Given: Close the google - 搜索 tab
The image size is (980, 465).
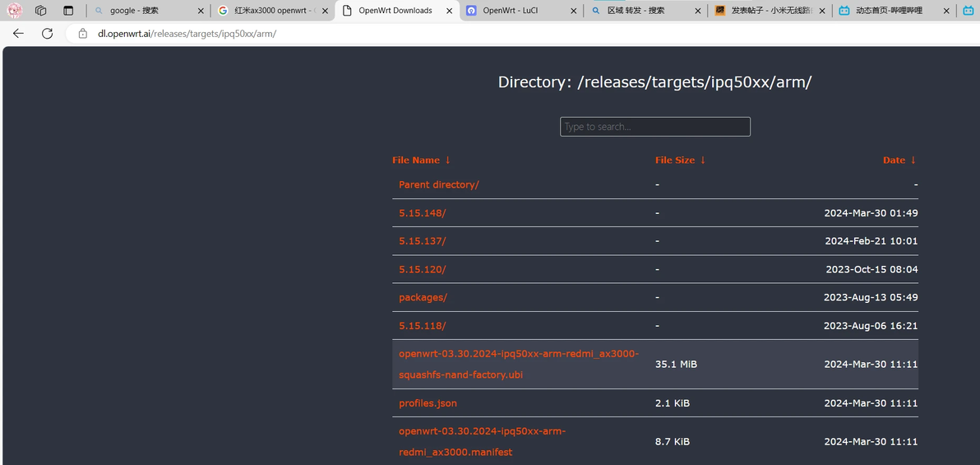Looking at the screenshot, I should [201, 11].
